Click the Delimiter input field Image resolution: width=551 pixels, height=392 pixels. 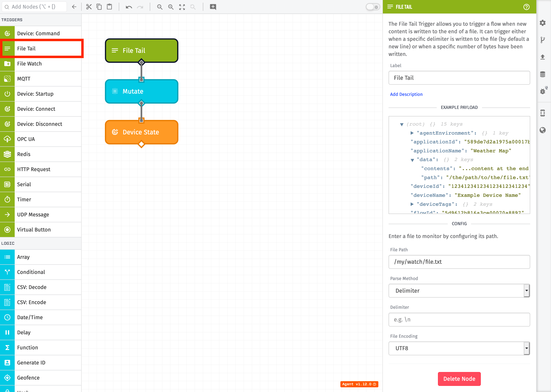tap(459, 320)
